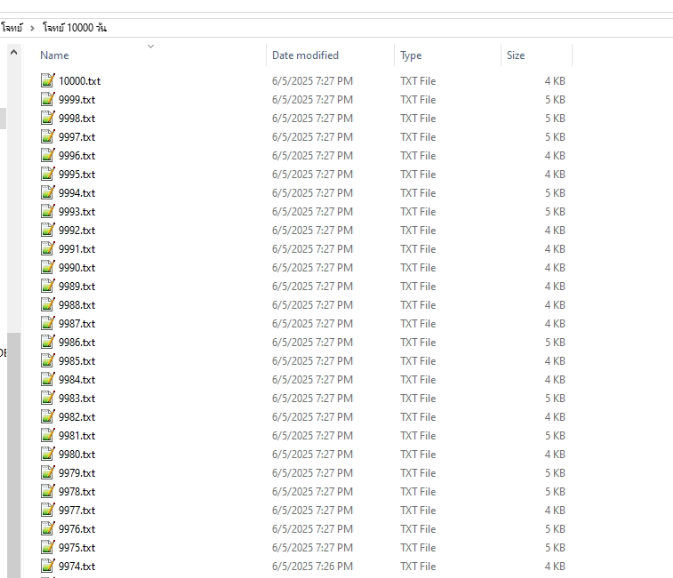Click the 9980.txt file icon
Image resolution: width=673 pixels, height=578 pixels.
[48, 454]
